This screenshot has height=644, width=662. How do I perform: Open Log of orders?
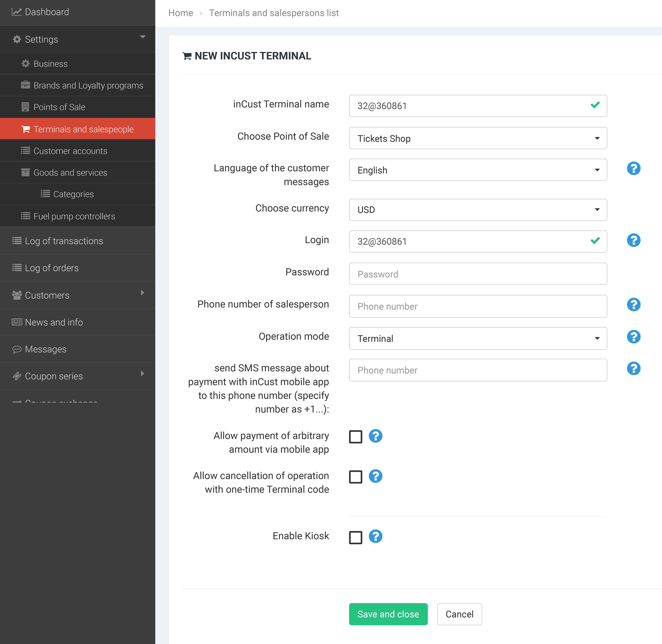[77, 268]
